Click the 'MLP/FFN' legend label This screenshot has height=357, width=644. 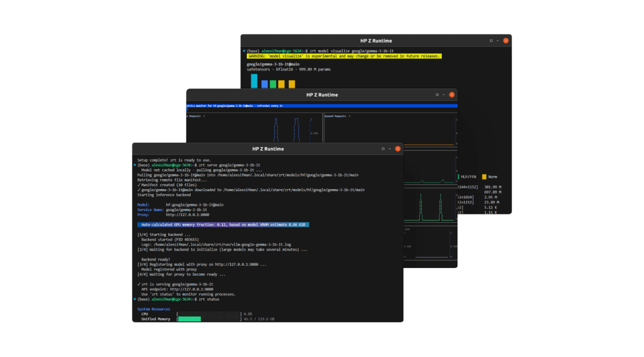[x=468, y=177]
